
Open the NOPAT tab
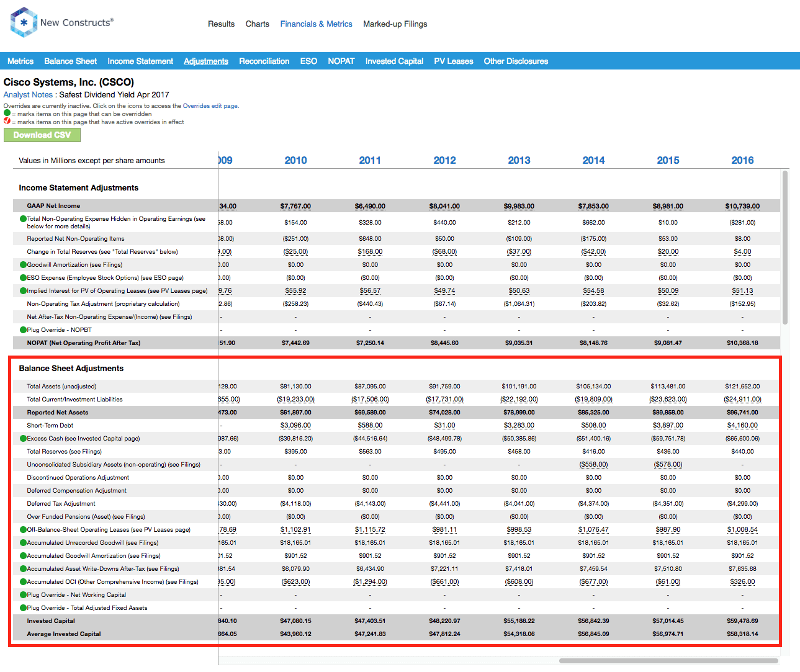point(341,61)
